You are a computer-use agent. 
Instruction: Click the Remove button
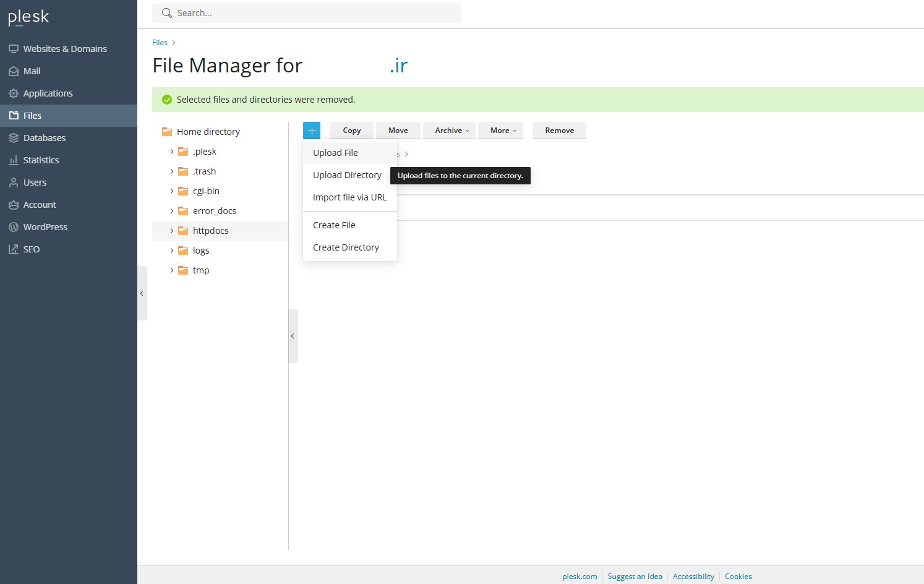click(559, 131)
